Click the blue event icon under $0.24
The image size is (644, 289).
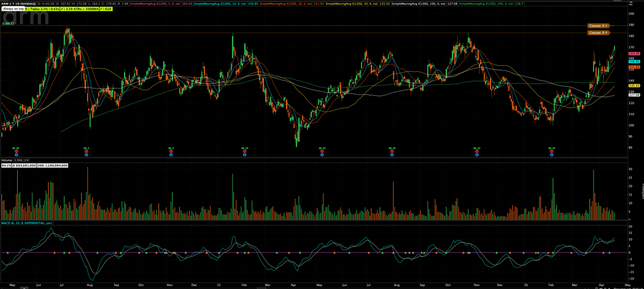point(244,155)
